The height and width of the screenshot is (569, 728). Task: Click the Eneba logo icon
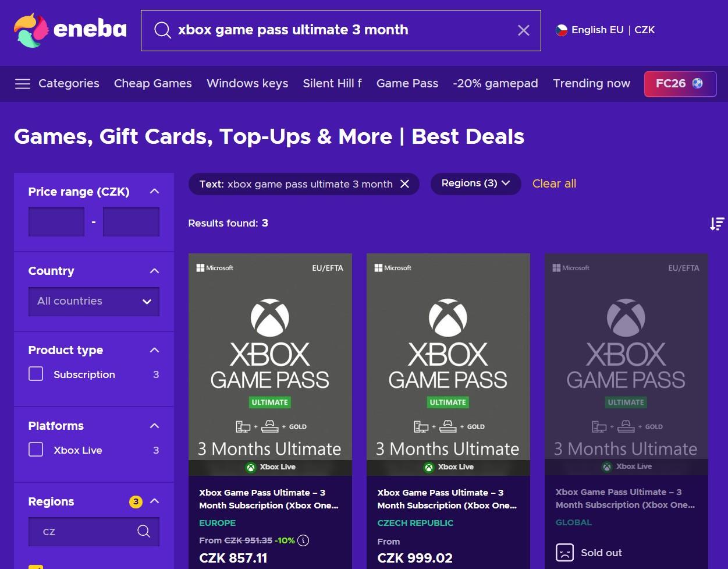click(31, 30)
